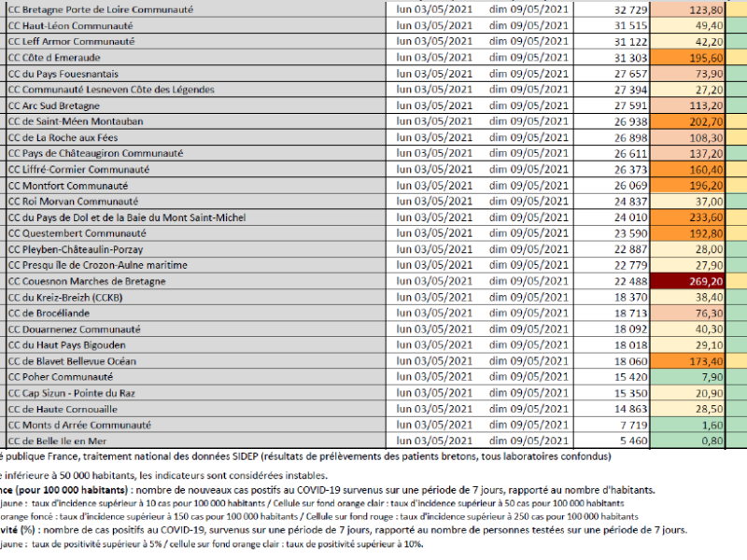Select the 202,70 incidence value cell
The image size is (747, 560).
692,121
